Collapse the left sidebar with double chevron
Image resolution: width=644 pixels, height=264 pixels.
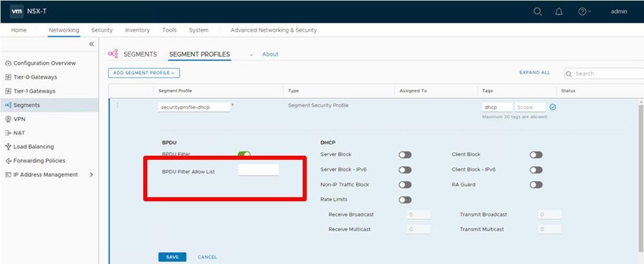(91, 44)
